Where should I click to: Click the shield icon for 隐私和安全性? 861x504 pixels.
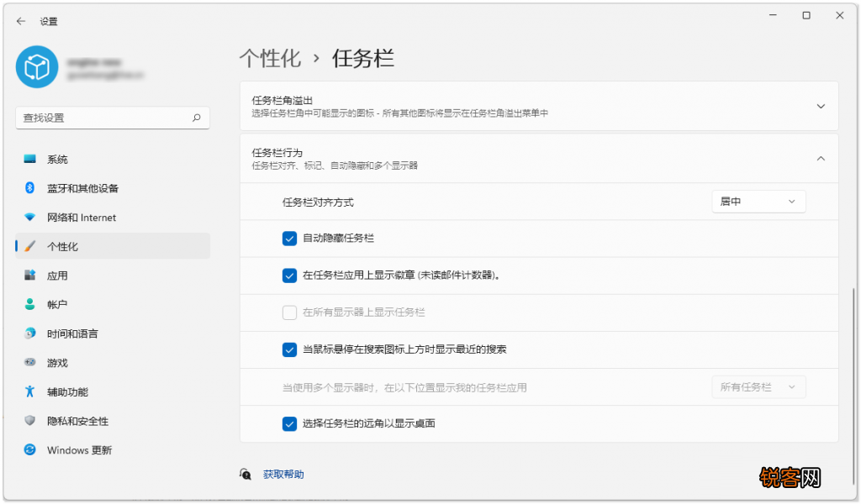(29, 421)
